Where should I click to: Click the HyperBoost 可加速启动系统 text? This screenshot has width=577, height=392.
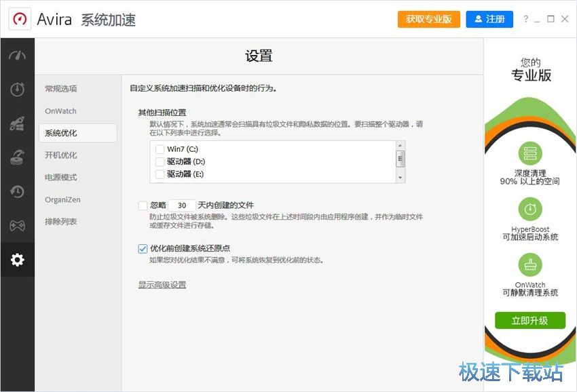(x=530, y=233)
